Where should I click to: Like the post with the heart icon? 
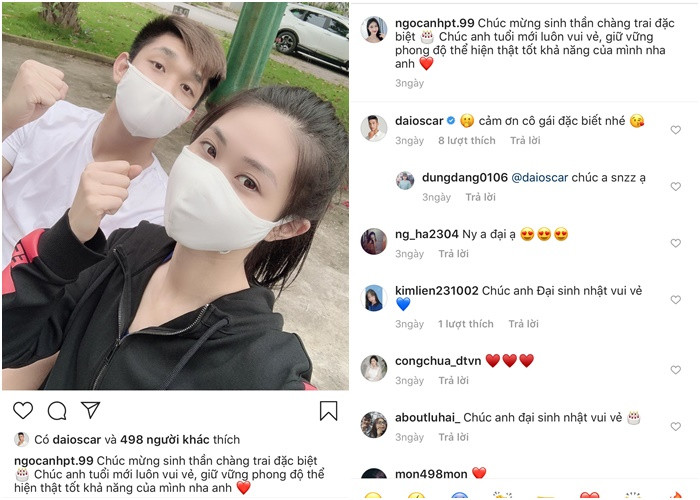click(x=23, y=410)
